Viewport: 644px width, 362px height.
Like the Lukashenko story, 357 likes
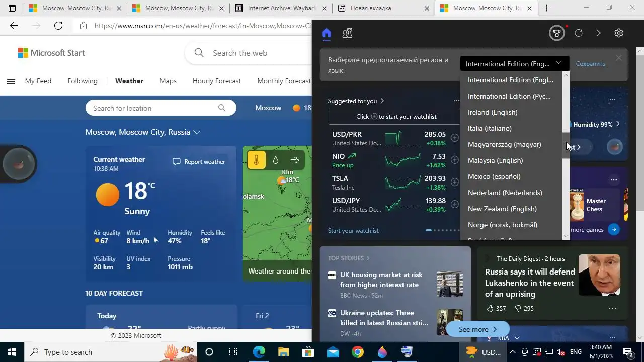[x=496, y=308]
